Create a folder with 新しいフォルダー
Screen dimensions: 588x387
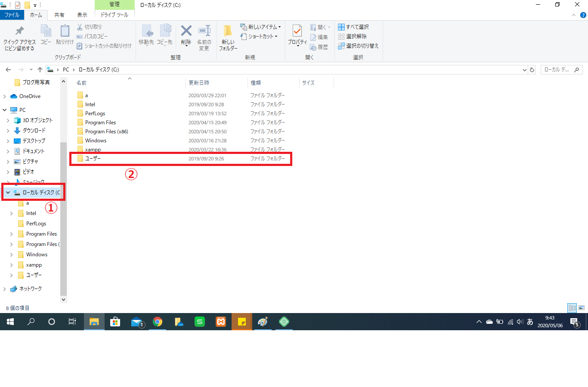click(x=228, y=38)
